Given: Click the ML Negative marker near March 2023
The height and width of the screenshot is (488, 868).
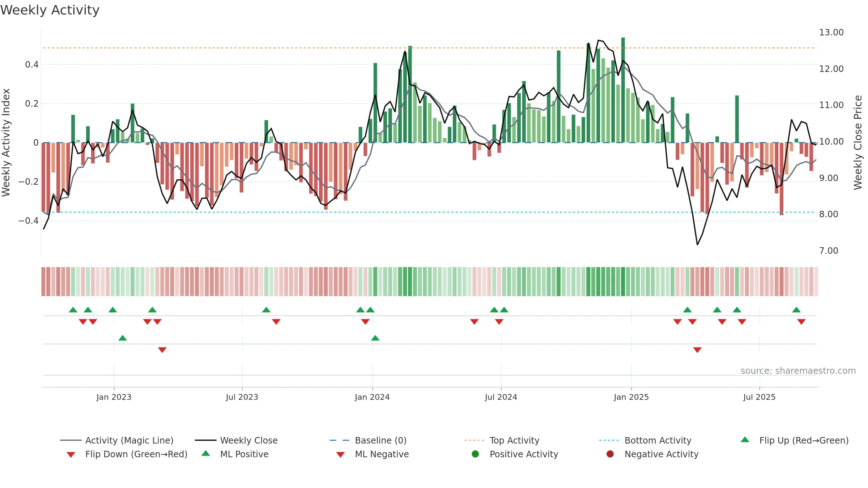Looking at the screenshot, I should pyautogui.click(x=162, y=350).
